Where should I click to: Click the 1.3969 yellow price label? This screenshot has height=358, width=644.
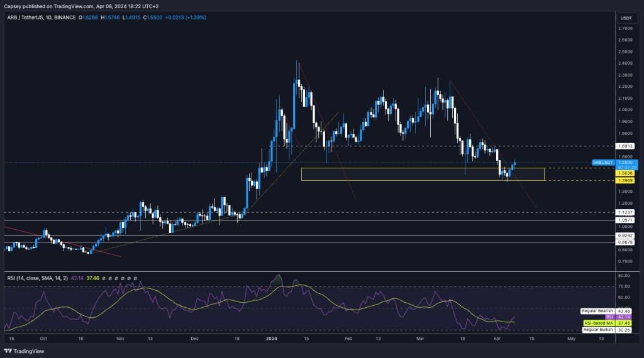pyautogui.click(x=626, y=180)
